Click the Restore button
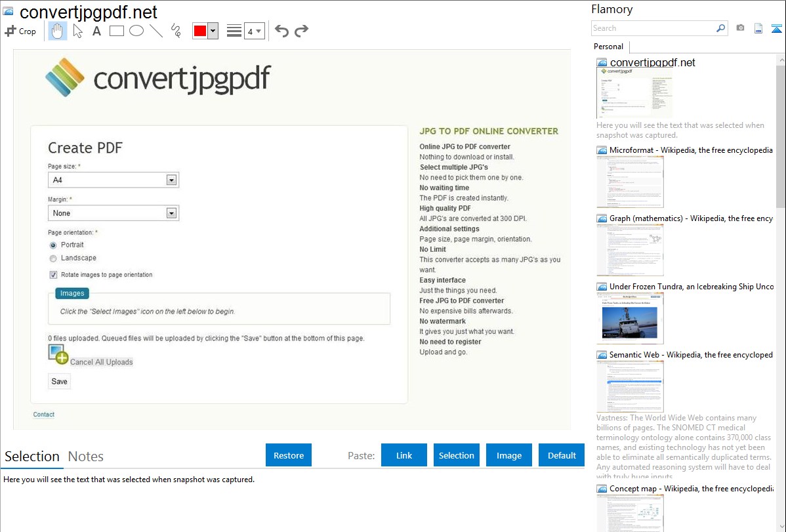786x532 pixels. (289, 455)
